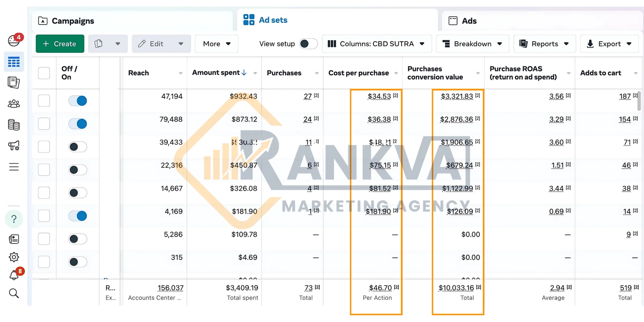Screen dimensions: 644x322
Task: Open the Audiences people icon in sidebar
Action: (x=14, y=103)
